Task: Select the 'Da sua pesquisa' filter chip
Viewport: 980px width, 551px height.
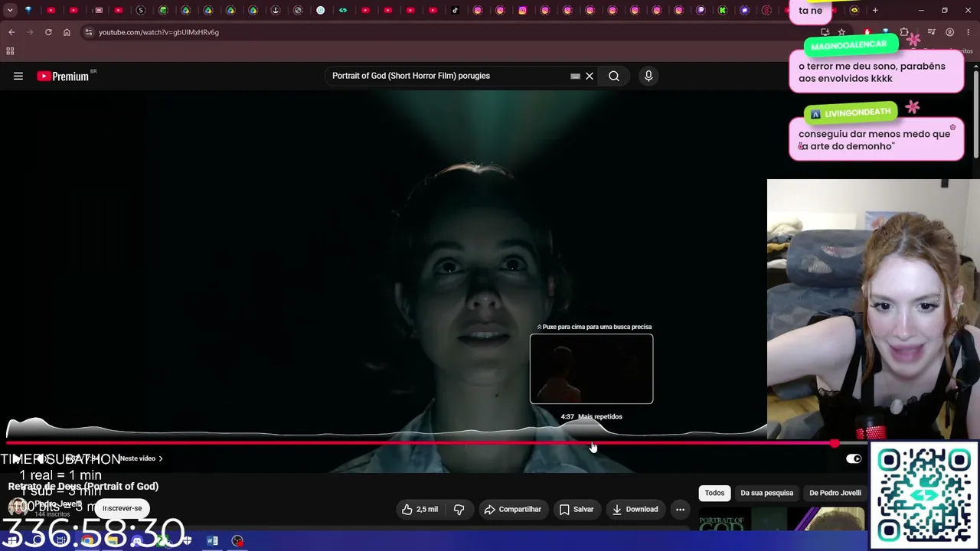Action: [767, 493]
